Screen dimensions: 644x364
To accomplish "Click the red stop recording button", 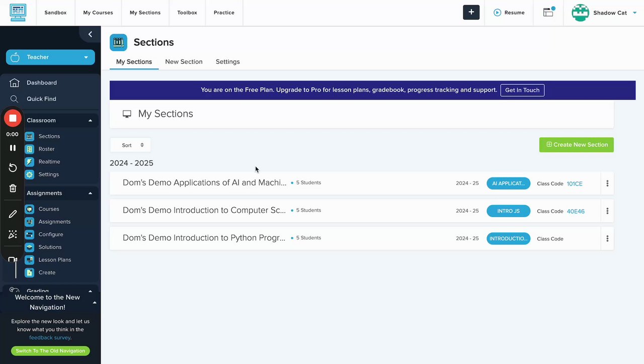I will coord(13,119).
